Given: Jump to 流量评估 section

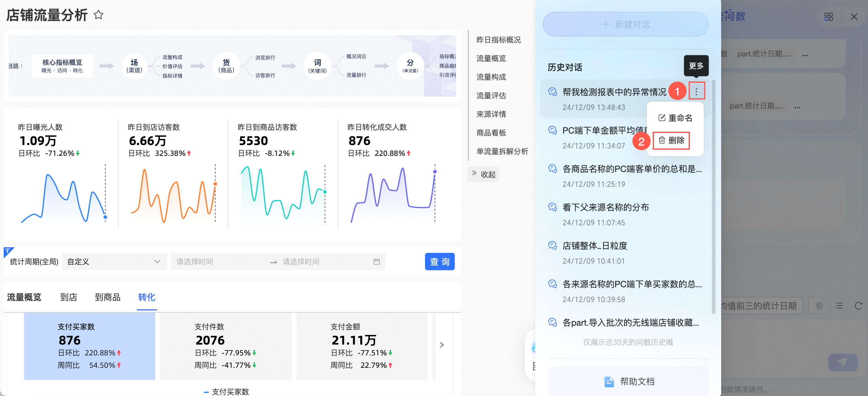Looking at the screenshot, I should (491, 95).
